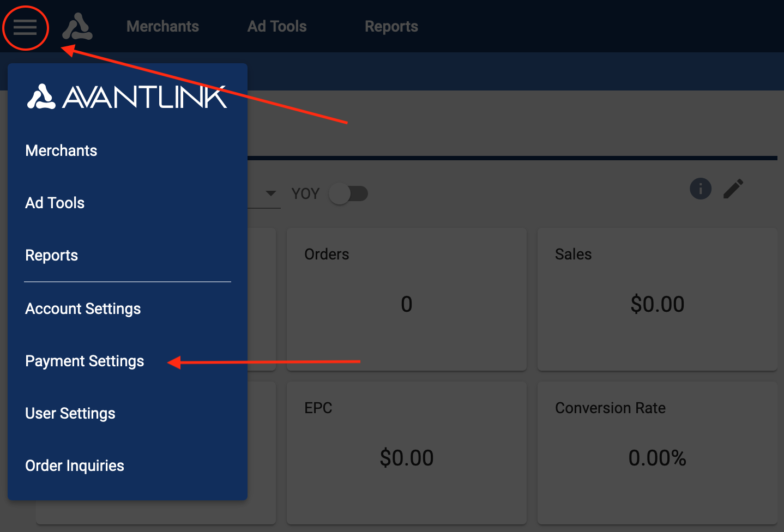Click the Sales card label

pyautogui.click(x=573, y=254)
